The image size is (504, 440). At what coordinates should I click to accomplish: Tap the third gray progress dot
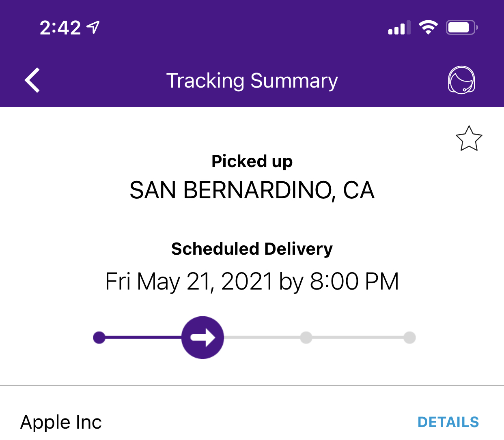coord(306,337)
